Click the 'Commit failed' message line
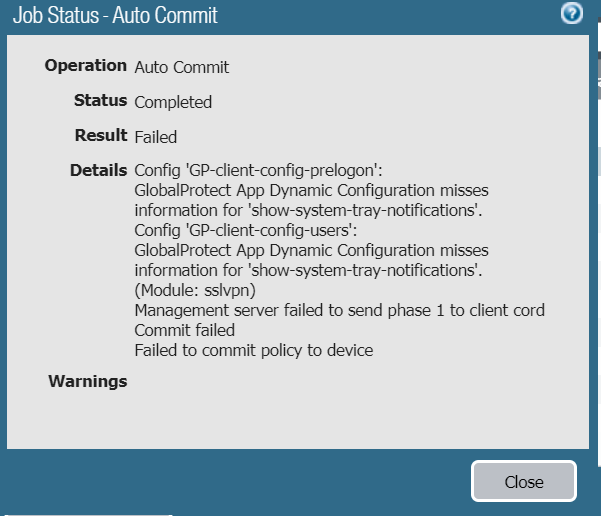This screenshot has width=601, height=516. (x=184, y=330)
